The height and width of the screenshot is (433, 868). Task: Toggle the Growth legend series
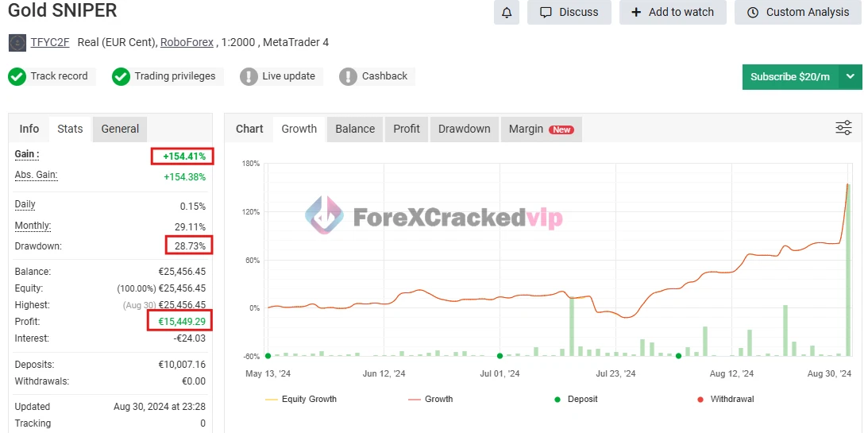[430, 399]
